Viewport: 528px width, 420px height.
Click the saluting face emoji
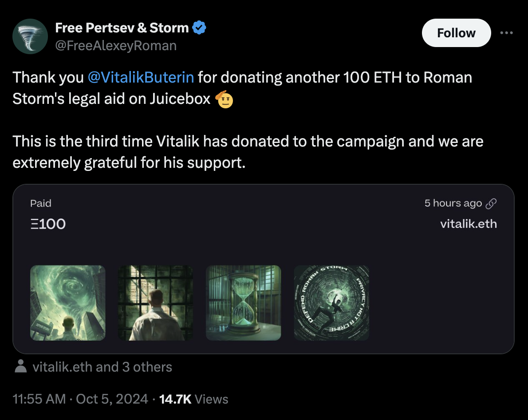[225, 99]
